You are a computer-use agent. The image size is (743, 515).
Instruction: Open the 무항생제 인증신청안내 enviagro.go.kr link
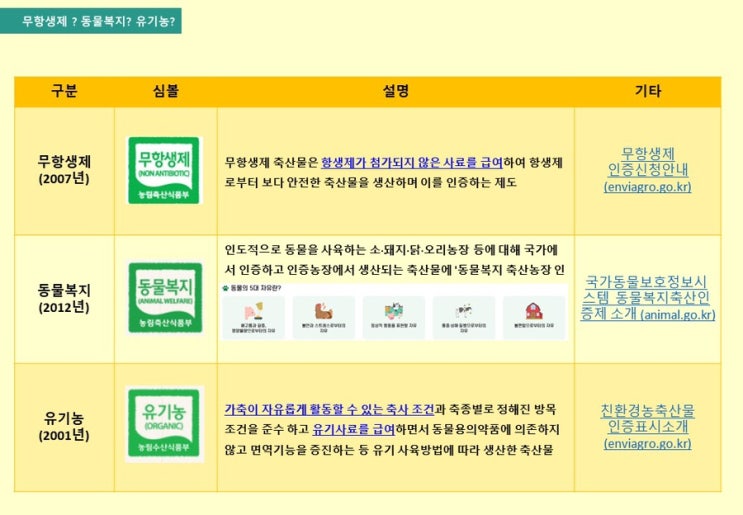pos(648,170)
